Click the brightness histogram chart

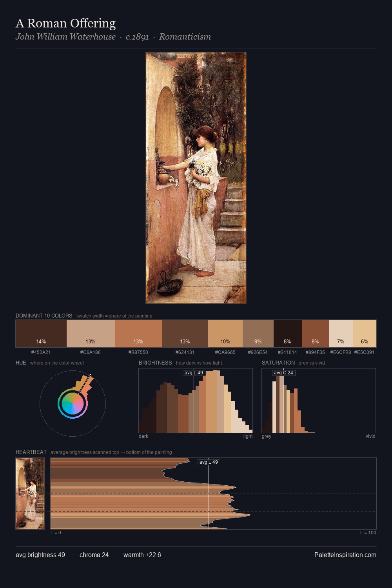click(x=196, y=401)
